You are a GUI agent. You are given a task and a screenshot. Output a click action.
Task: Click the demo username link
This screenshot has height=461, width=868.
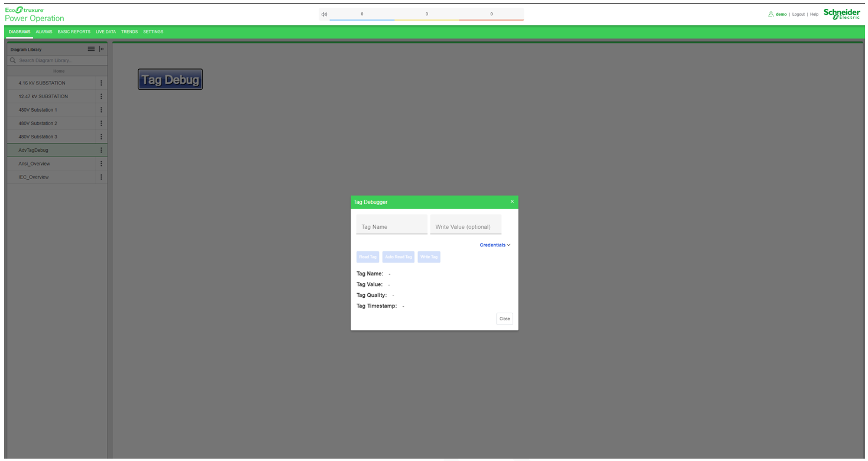click(x=781, y=14)
